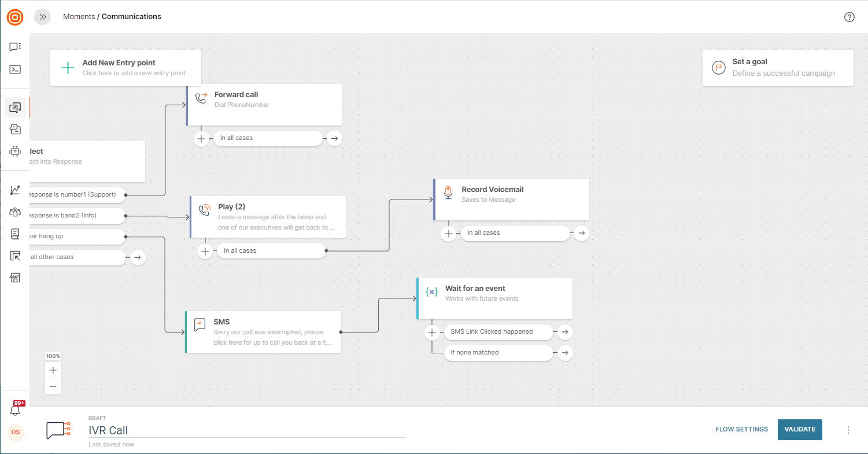Open the chatbot robot icon in sidebar
The image size is (868, 454).
point(15,151)
